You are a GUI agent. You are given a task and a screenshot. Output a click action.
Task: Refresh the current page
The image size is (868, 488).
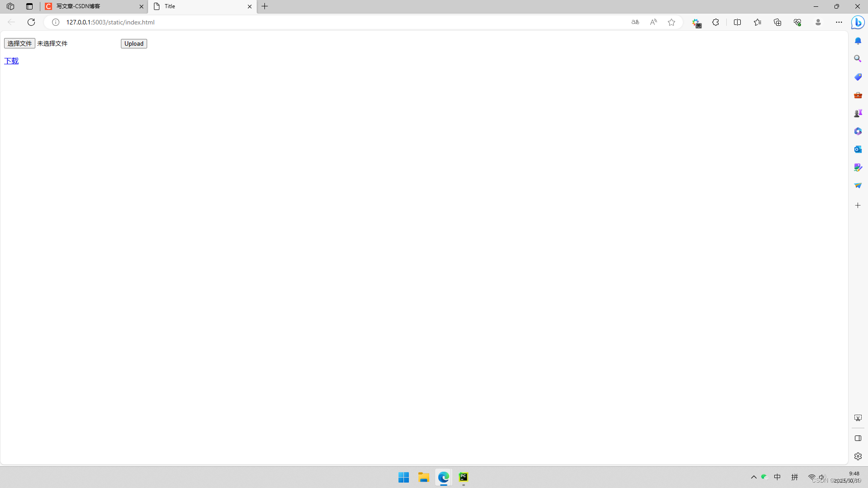(x=31, y=22)
